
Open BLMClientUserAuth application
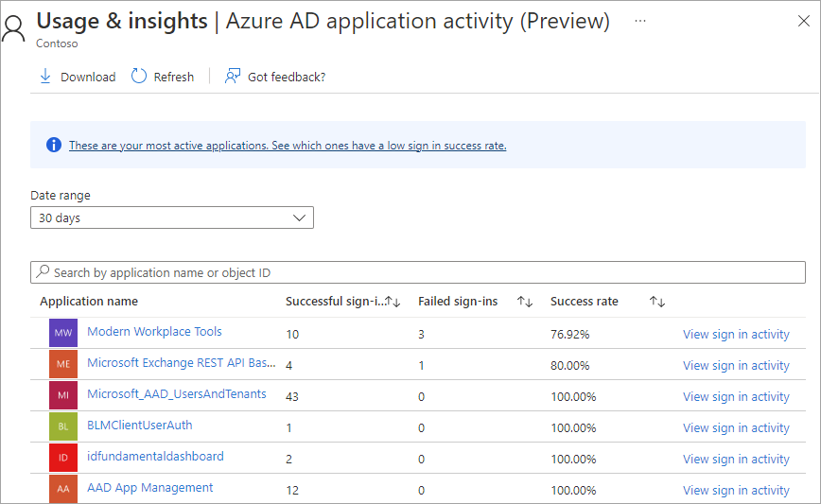pyautogui.click(x=140, y=426)
